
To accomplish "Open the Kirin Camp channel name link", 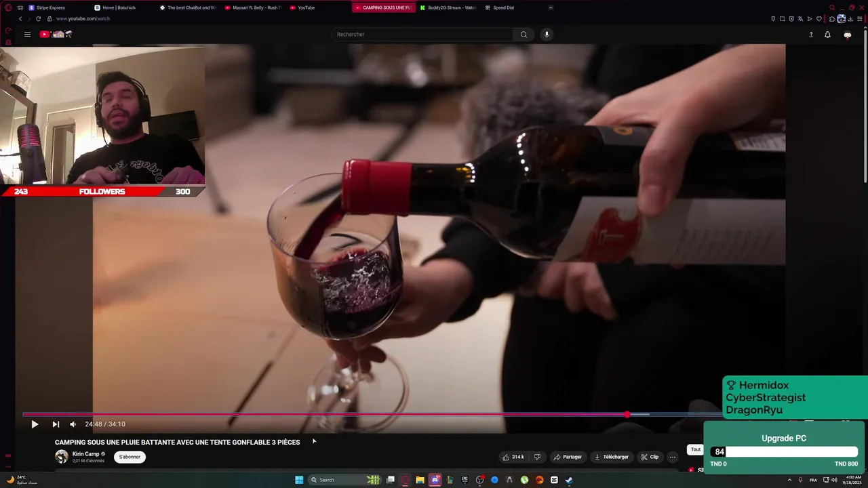I will pyautogui.click(x=85, y=454).
